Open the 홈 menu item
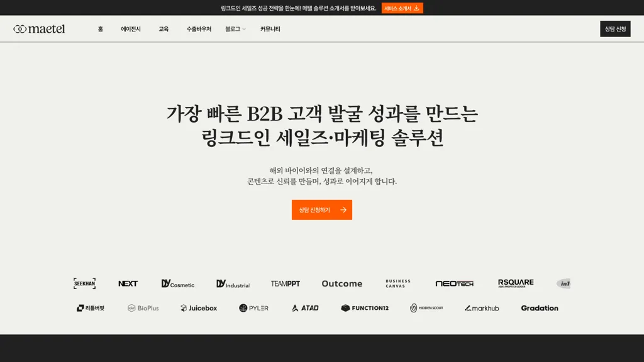Image resolution: width=644 pixels, height=362 pixels. 100,29
